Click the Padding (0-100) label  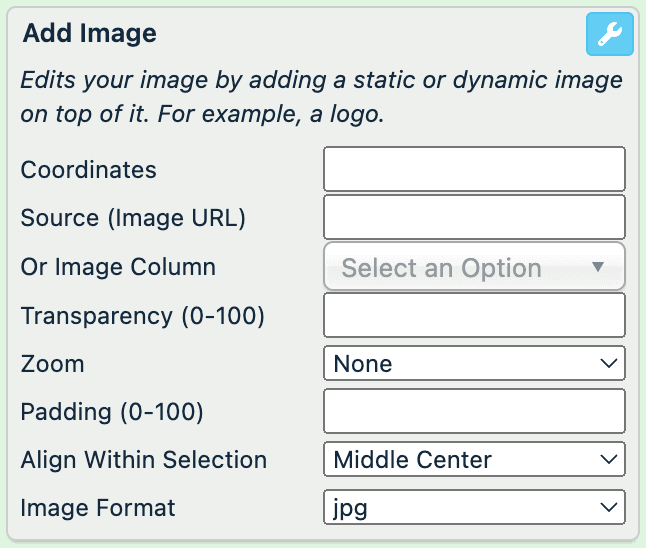(x=112, y=412)
